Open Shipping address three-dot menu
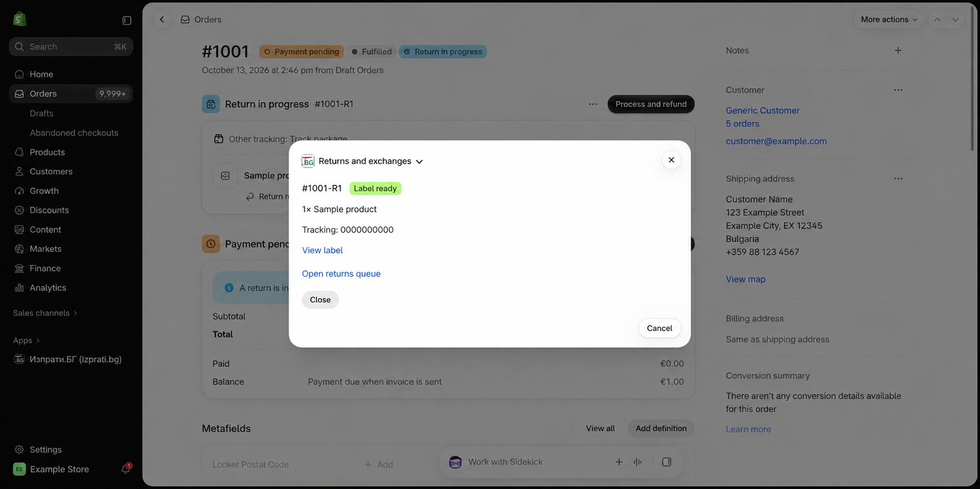Viewport: 980px width, 489px height. coord(898,179)
